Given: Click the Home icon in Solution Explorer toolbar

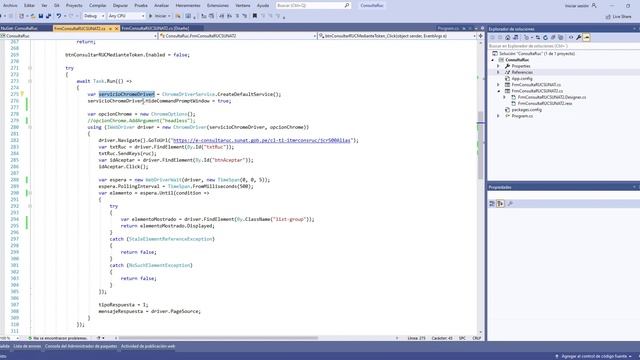Looking at the screenshot, I should point(507,37).
